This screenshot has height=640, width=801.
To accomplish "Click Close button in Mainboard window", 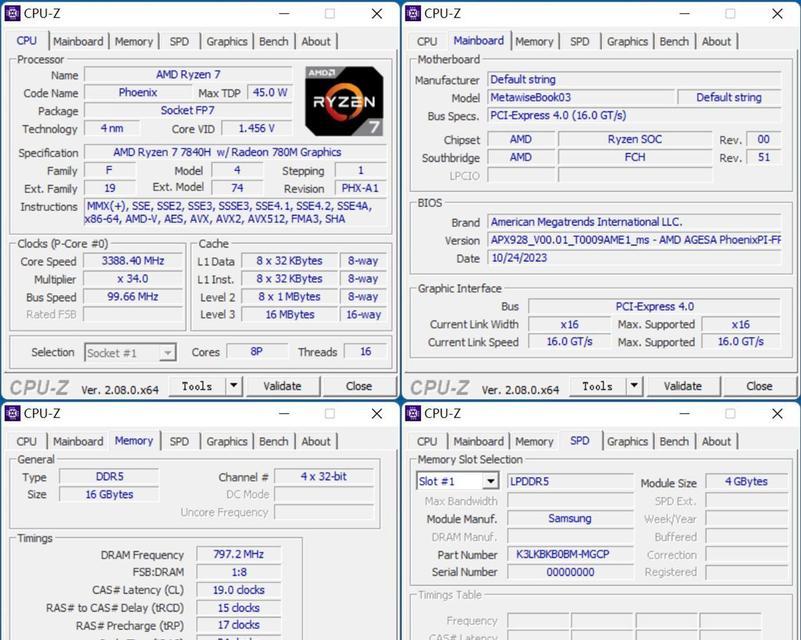I will pyautogui.click(x=760, y=386).
